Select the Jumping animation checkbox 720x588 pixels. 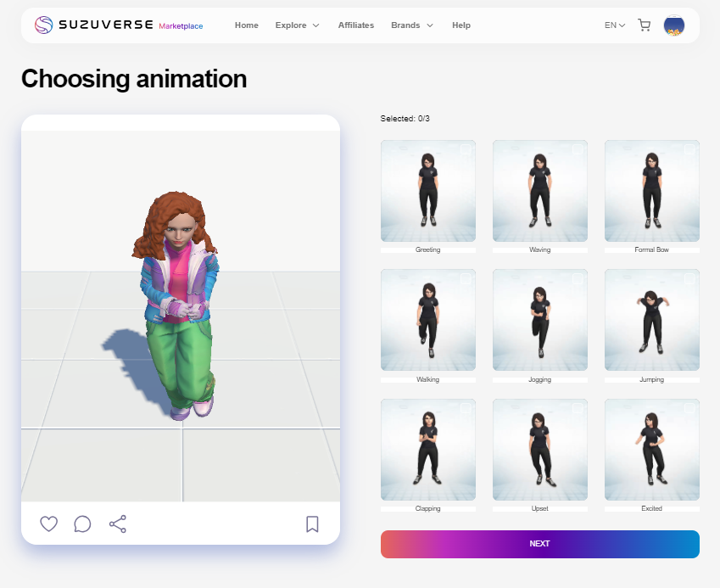tap(688, 280)
